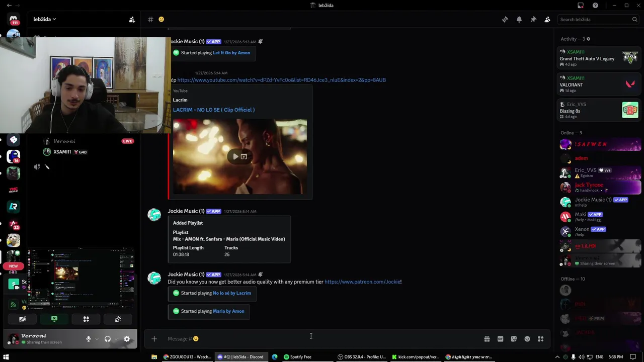Open the R logo server icon
644x362 pixels.
coord(14,206)
